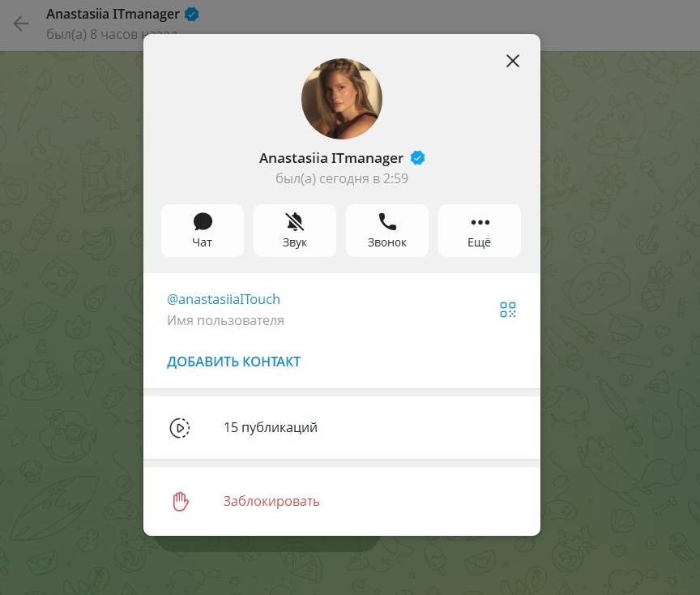Open the profile photo avatar
Viewport: 700px width, 595px height.
[x=342, y=99]
